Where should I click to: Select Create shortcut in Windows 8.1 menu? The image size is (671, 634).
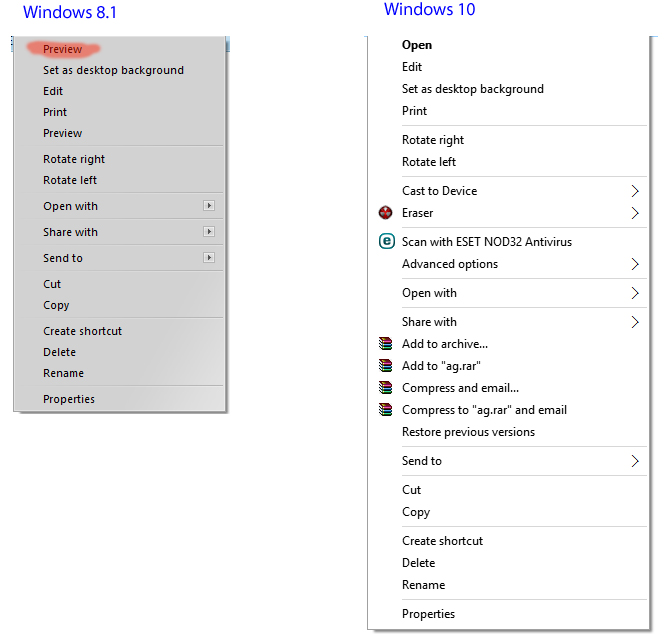[x=82, y=331]
